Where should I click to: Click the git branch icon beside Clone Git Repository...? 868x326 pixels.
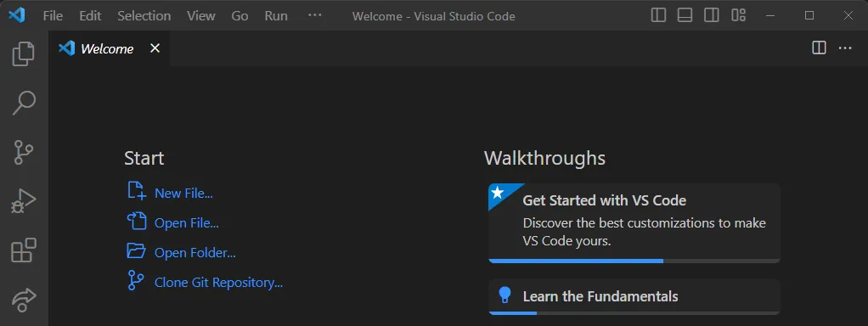135,280
